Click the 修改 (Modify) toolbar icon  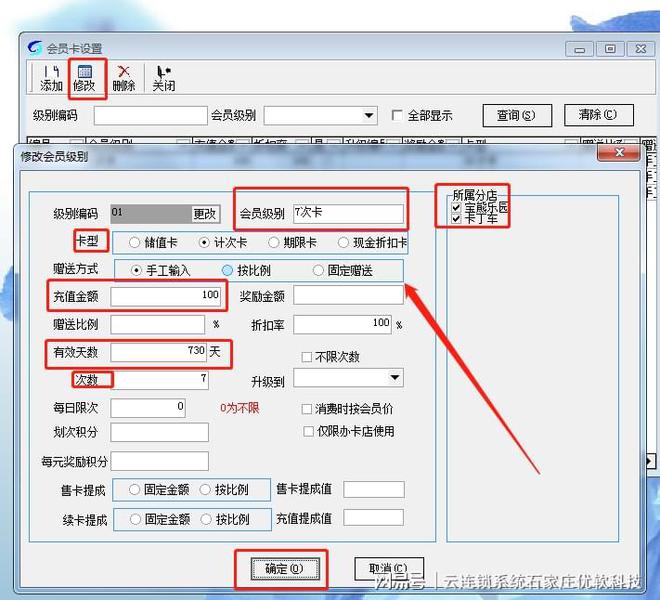84,78
